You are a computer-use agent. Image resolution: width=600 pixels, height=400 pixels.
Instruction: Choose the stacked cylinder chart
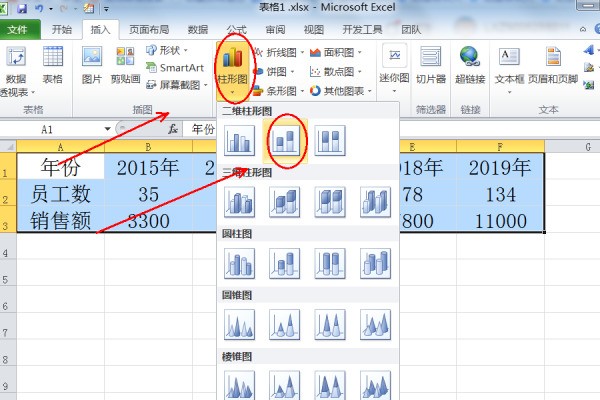(x=284, y=263)
